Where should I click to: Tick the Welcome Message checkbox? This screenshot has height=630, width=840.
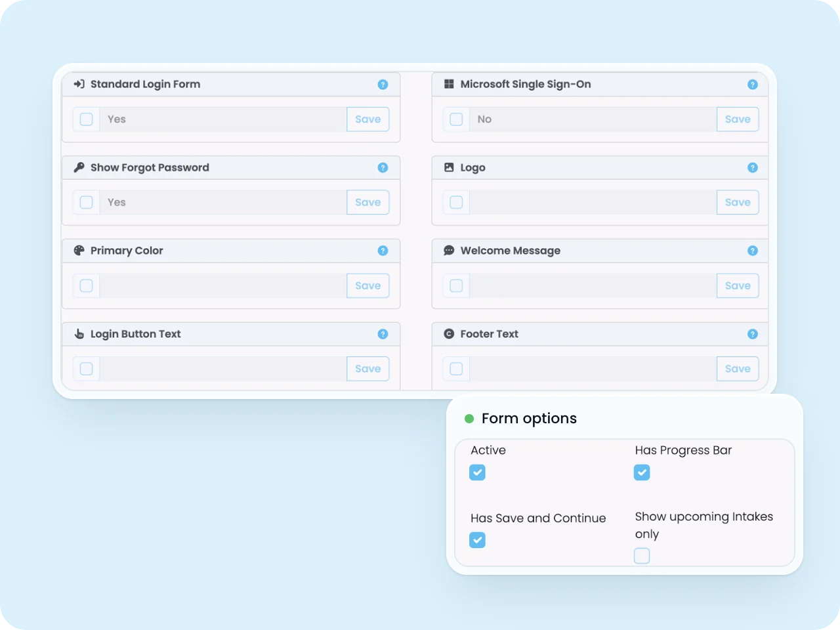(456, 285)
